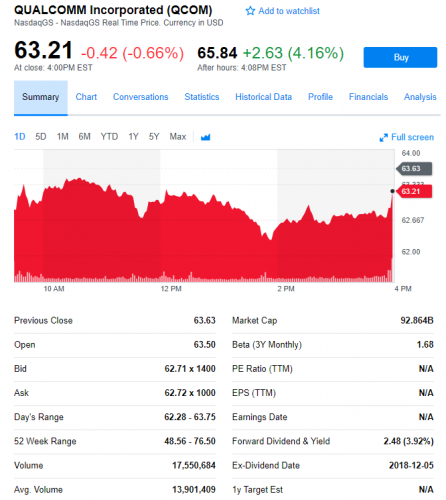Select the Statistics tab
Viewport: 446px width, 500px height.
tap(202, 97)
